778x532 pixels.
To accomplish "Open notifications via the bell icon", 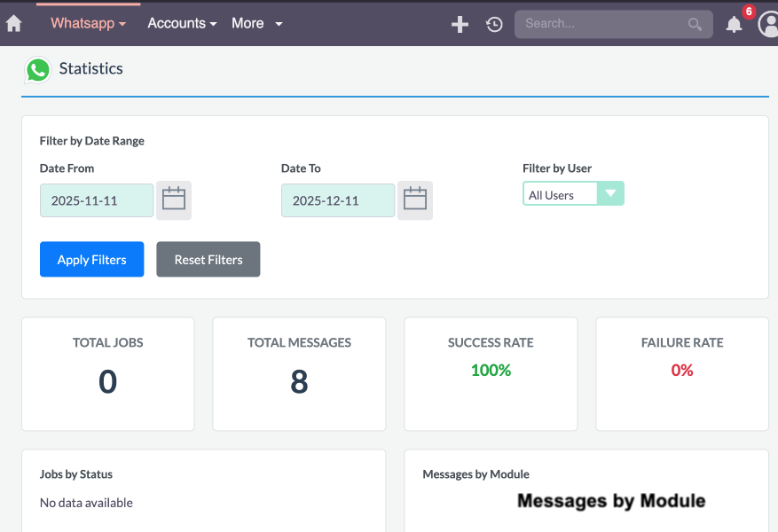I will click(734, 24).
